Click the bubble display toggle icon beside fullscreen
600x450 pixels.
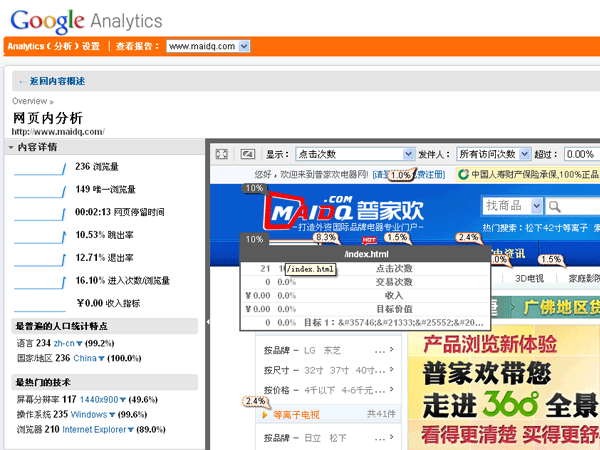[x=248, y=154]
